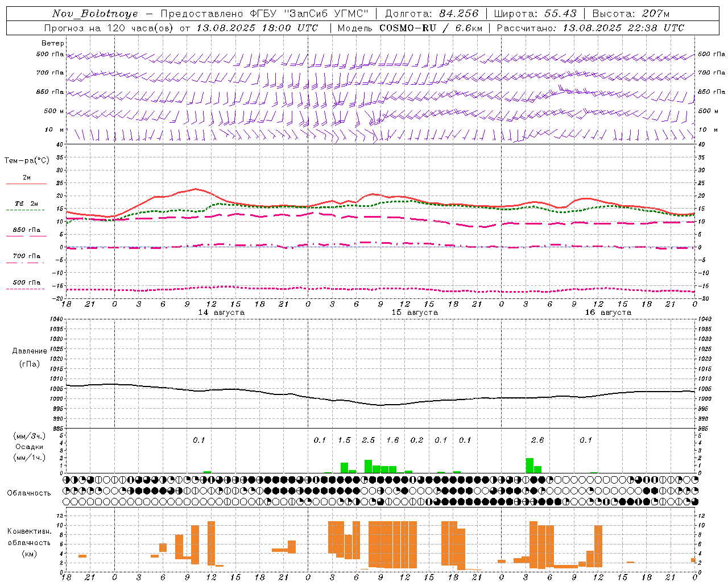Select the "0.2" precipitation amount value
This screenshot has width=728, height=582.
point(417,440)
